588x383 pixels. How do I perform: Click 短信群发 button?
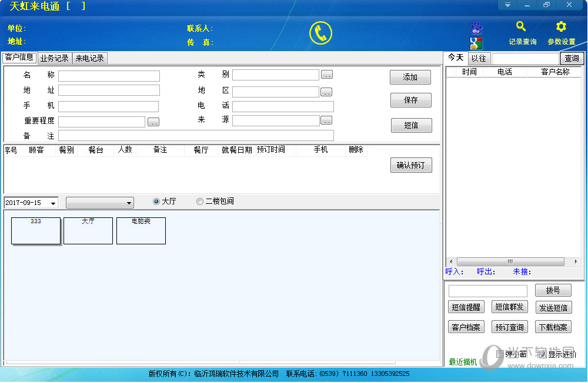[x=510, y=307]
